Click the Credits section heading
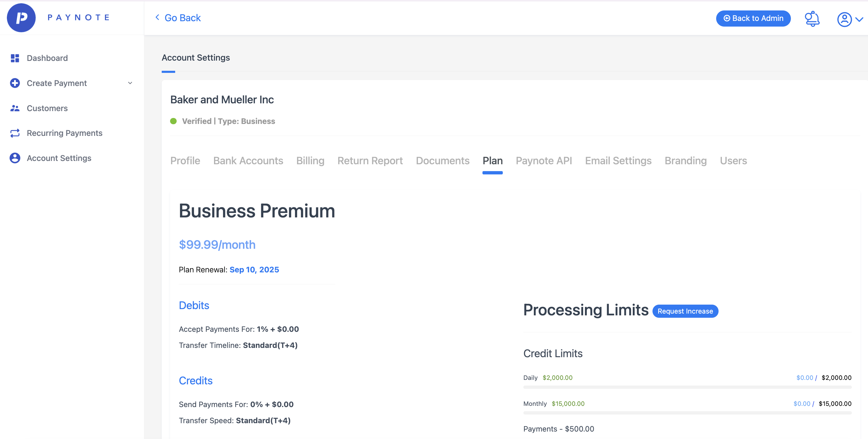This screenshot has width=868, height=439. coord(195,381)
